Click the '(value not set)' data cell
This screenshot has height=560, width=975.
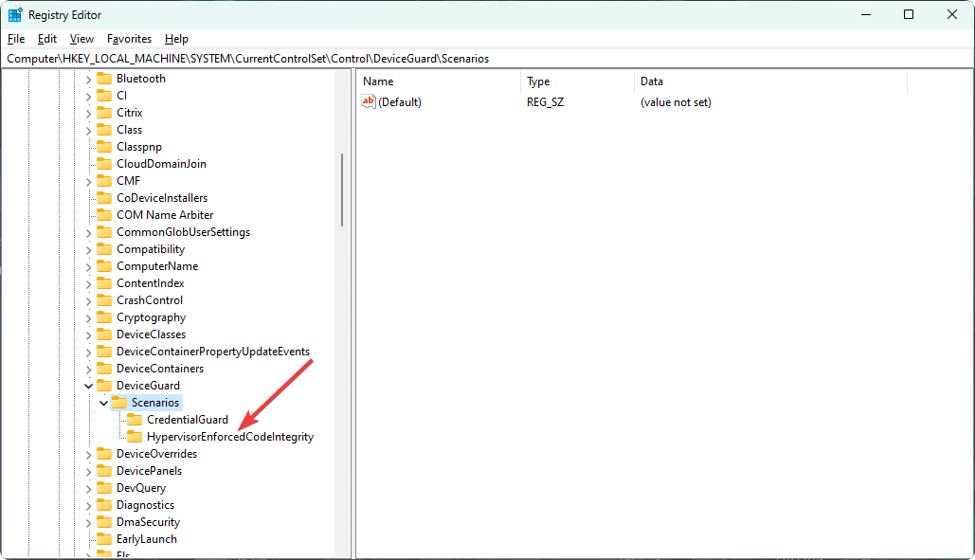pyautogui.click(x=676, y=102)
